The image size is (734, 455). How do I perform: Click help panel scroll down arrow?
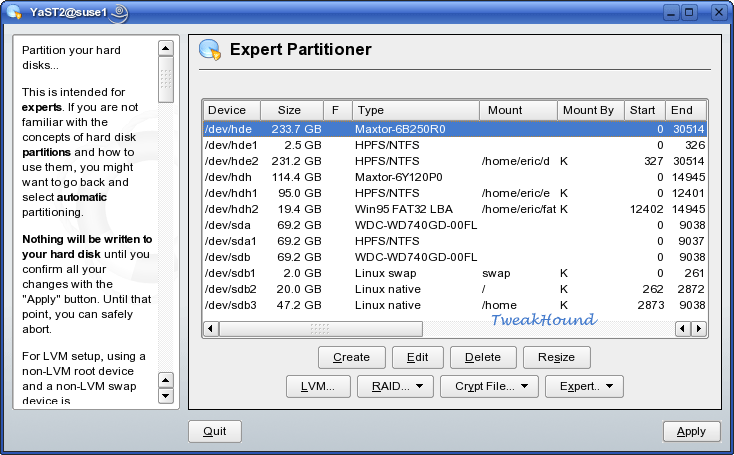(x=166, y=396)
